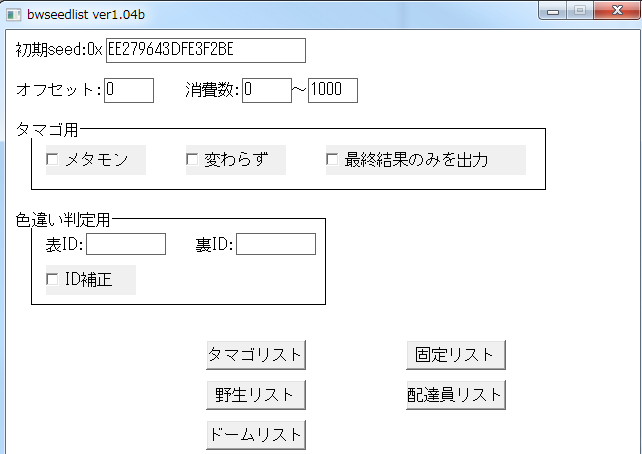Image resolution: width=642 pixels, height=454 pixels.
Task: Minimize the bwseedlist window
Action: [x=553, y=11]
